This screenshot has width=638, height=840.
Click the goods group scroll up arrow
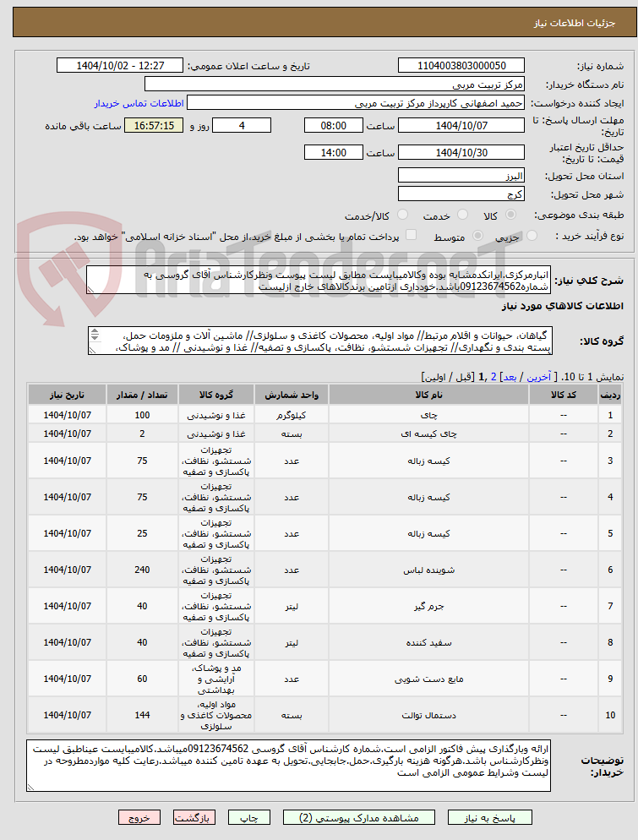[x=95, y=331]
